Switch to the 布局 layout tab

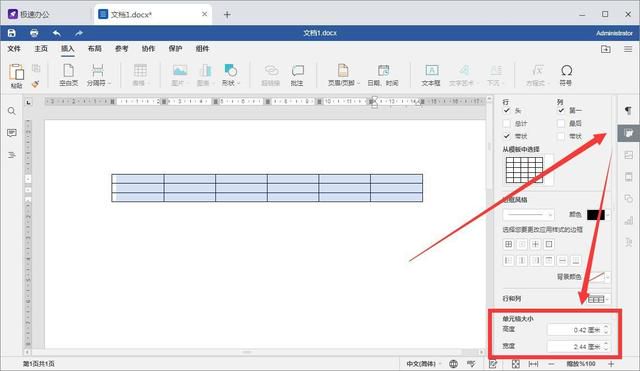coord(95,49)
